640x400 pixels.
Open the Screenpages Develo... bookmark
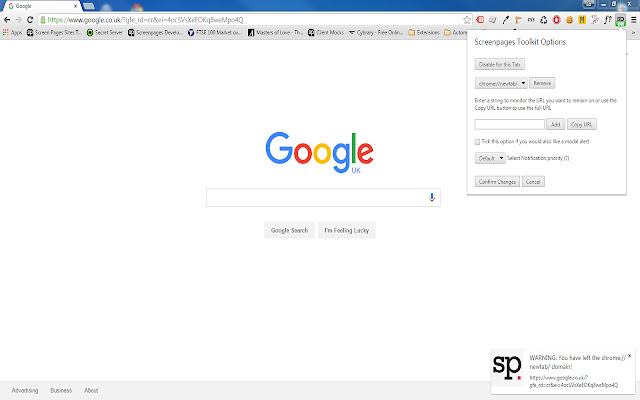[155, 32]
